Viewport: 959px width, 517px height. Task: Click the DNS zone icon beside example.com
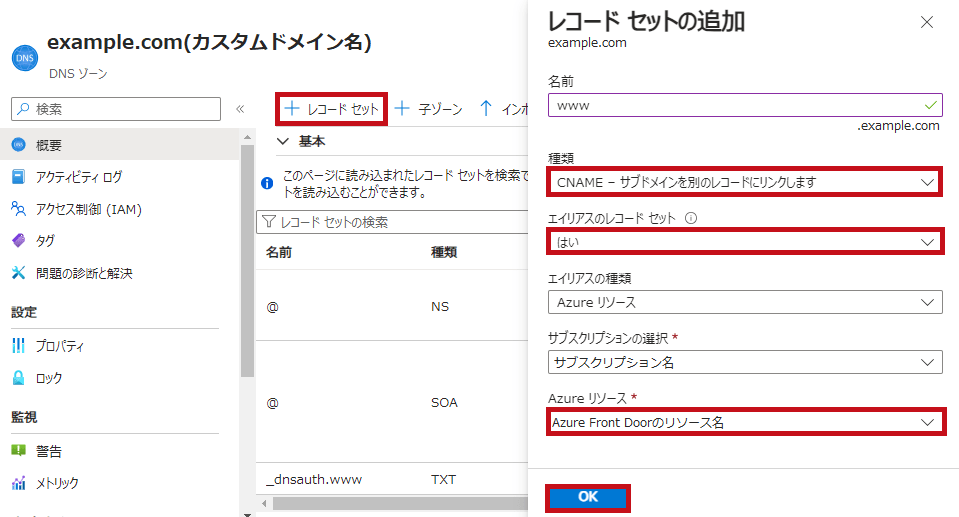click(x=23, y=58)
